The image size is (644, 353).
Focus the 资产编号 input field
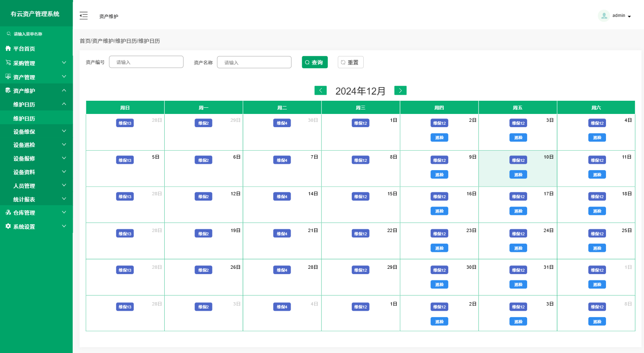[146, 62]
